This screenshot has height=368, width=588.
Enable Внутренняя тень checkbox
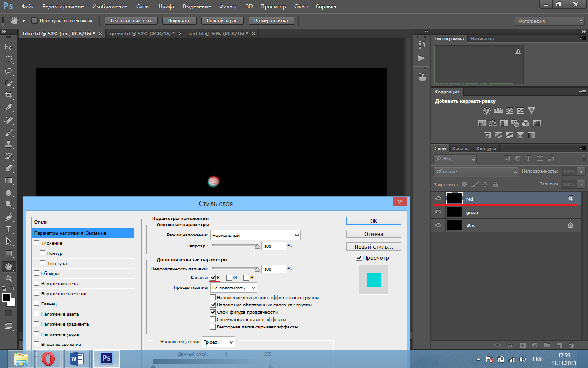coord(37,283)
